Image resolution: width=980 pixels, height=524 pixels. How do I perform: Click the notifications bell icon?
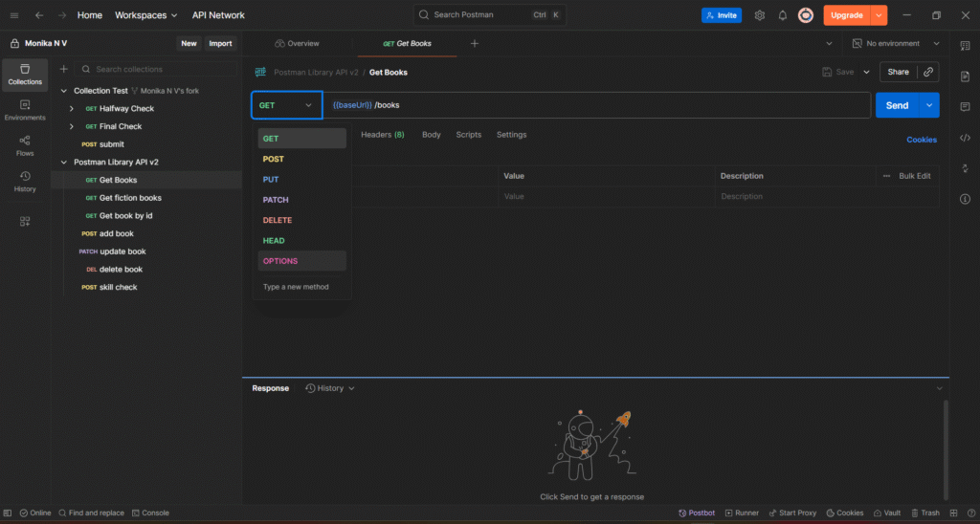click(x=782, y=15)
